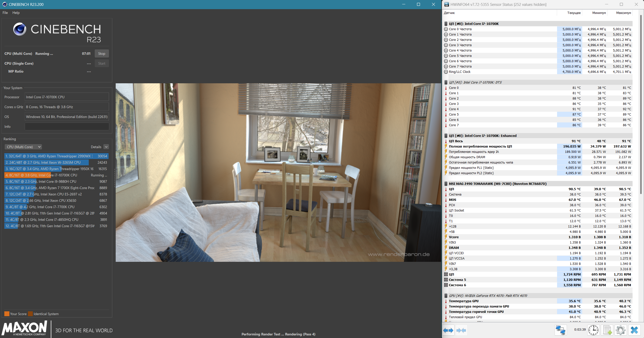Open the File menu

(x=5, y=13)
